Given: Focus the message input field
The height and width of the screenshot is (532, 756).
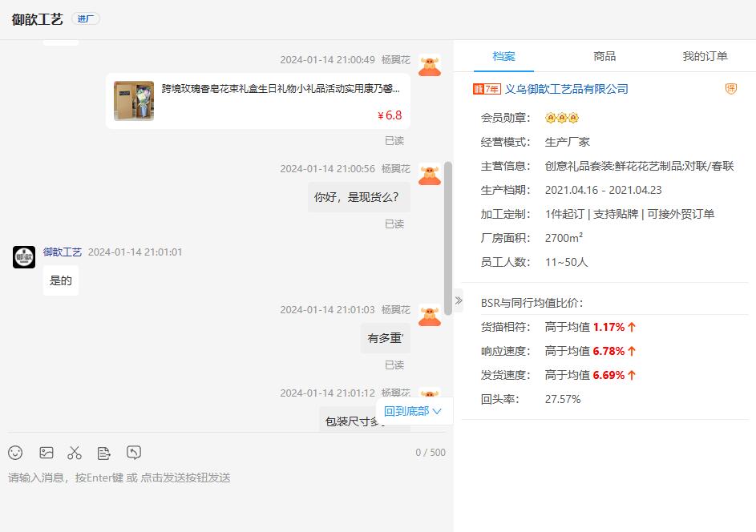Looking at the screenshot, I should pyautogui.click(x=227, y=496).
